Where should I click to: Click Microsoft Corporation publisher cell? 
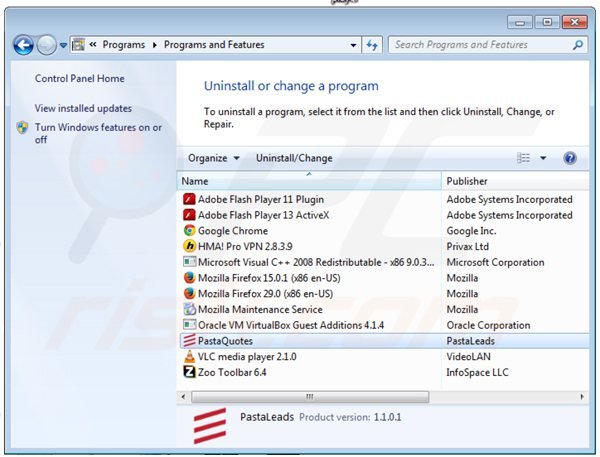pyautogui.click(x=495, y=262)
